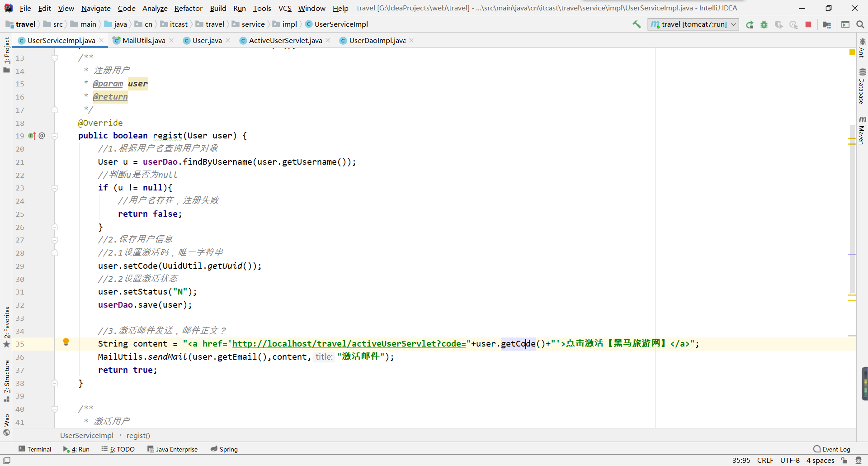
Task: Click the method end fold marker at line 38
Action: coord(54,383)
